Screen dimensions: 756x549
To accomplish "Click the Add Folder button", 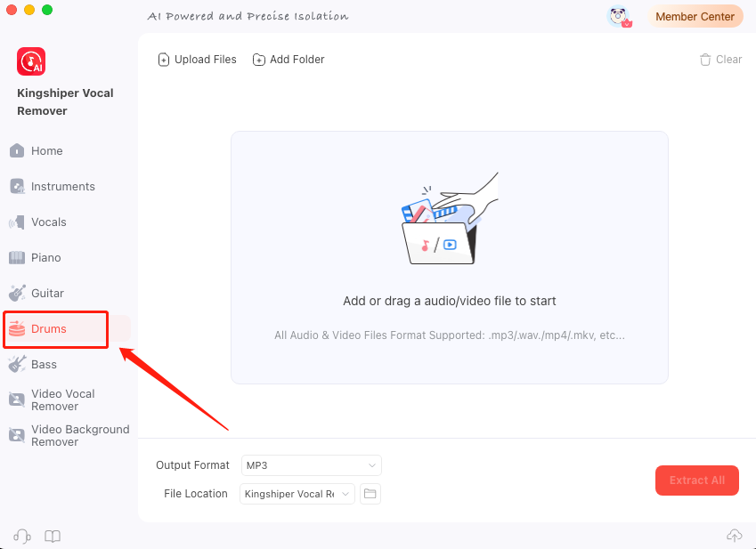I will [289, 60].
